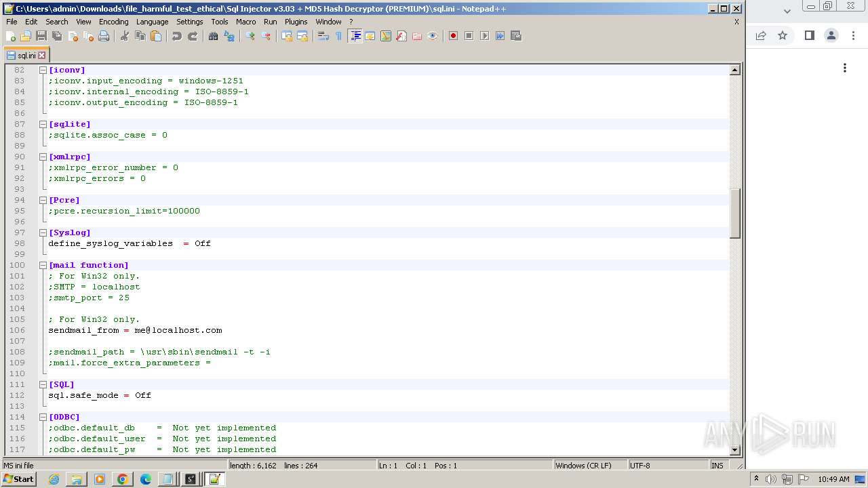Image resolution: width=868 pixels, height=488 pixels.
Task: Click the Close document toolbar icon
Action: point(73,36)
